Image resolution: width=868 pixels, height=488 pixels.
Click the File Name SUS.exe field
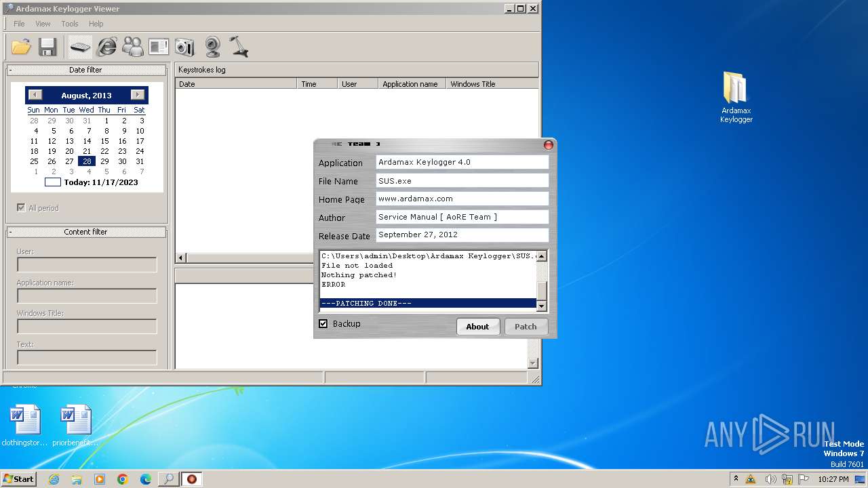tap(462, 181)
